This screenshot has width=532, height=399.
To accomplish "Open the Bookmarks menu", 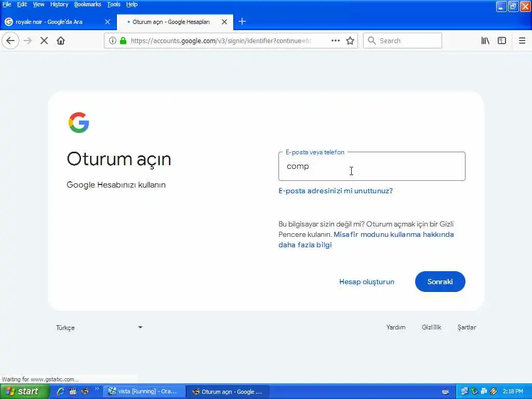I will pos(88,4).
